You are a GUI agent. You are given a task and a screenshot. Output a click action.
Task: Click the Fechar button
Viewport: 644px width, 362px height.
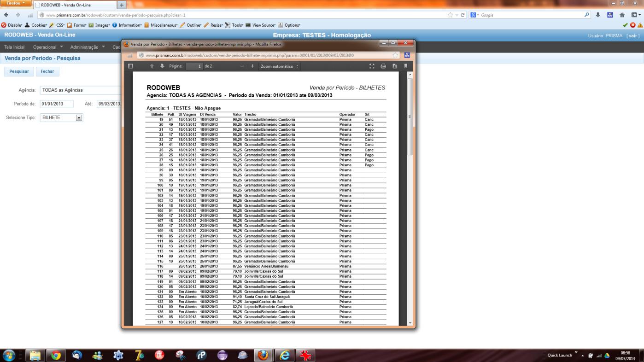pos(47,71)
